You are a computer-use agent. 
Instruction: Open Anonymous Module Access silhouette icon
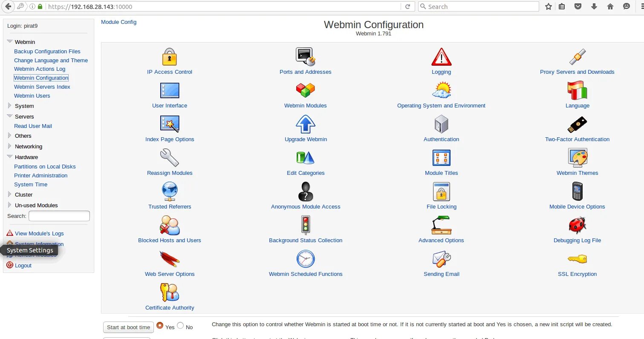tap(305, 191)
